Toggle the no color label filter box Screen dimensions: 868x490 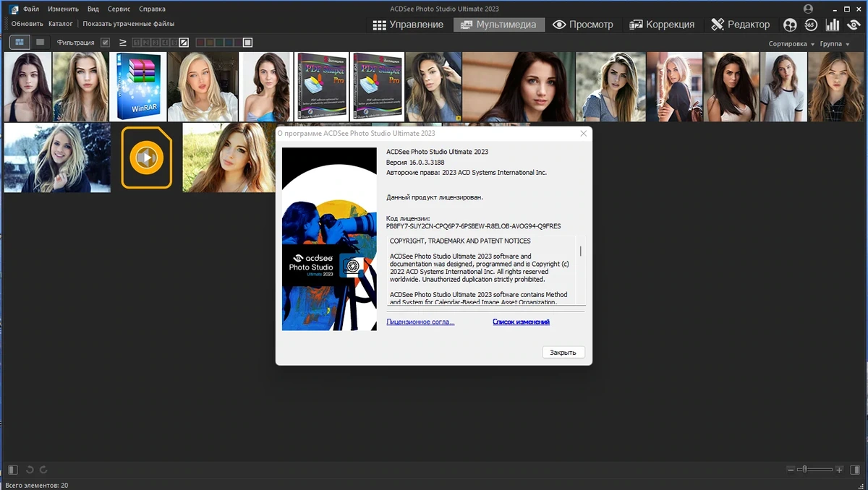click(x=247, y=43)
